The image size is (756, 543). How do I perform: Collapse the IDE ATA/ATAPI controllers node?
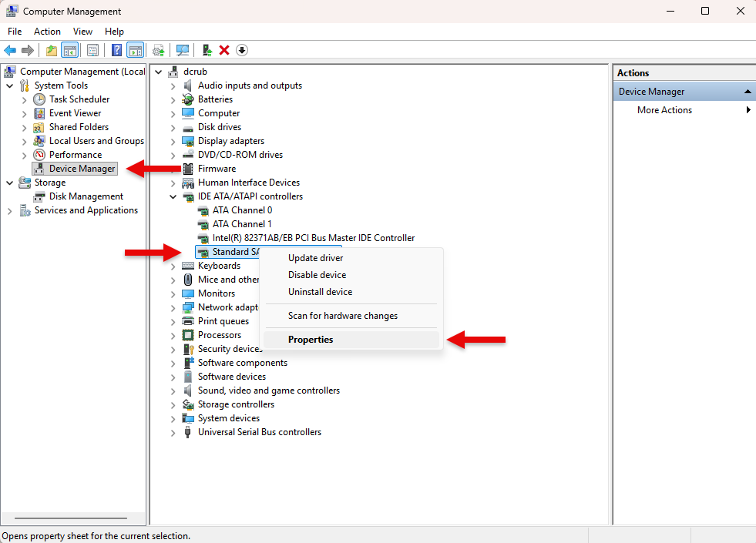[x=173, y=196]
